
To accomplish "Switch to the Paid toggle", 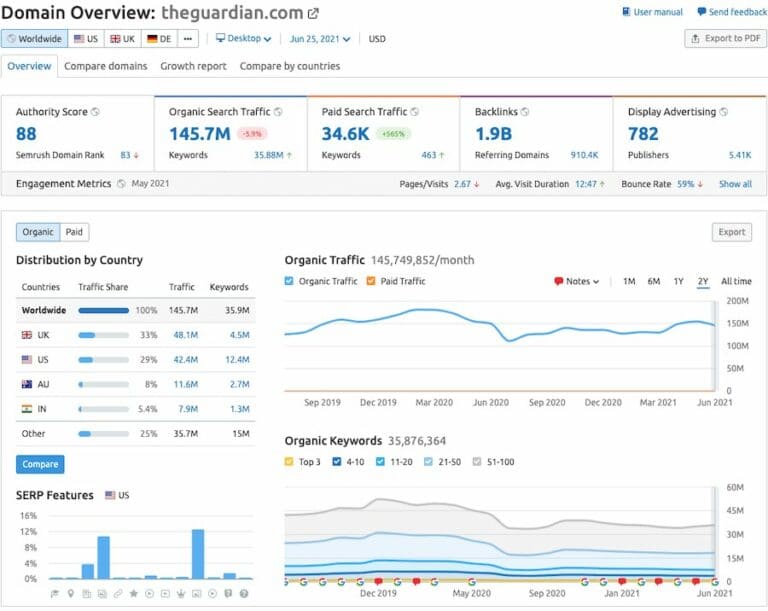I will (74, 232).
